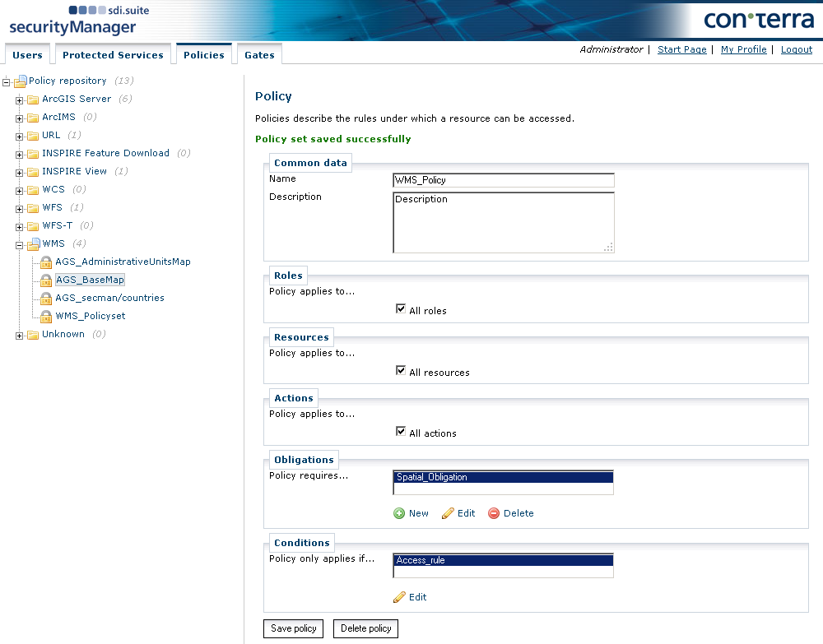Expand the ArcGIS Server tree node
The image size is (823, 644).
coord(18,99)
